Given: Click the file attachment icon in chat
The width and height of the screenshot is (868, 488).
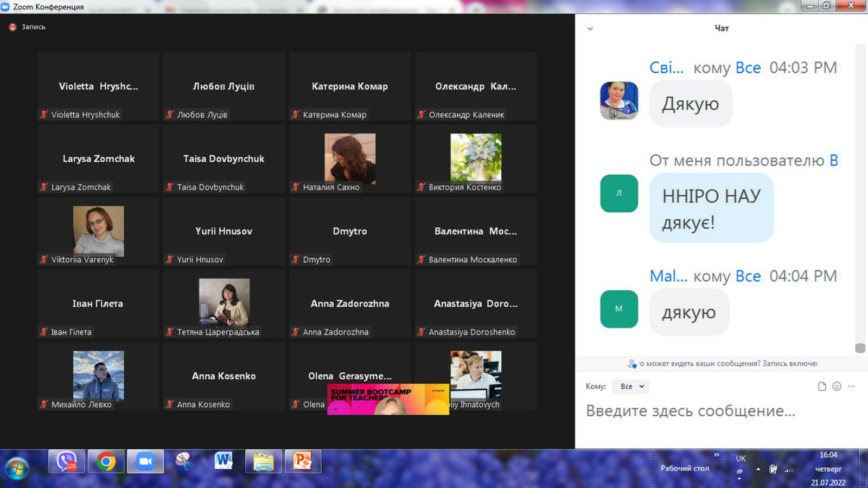Looking at the screenshot, I should click(822, 386).
